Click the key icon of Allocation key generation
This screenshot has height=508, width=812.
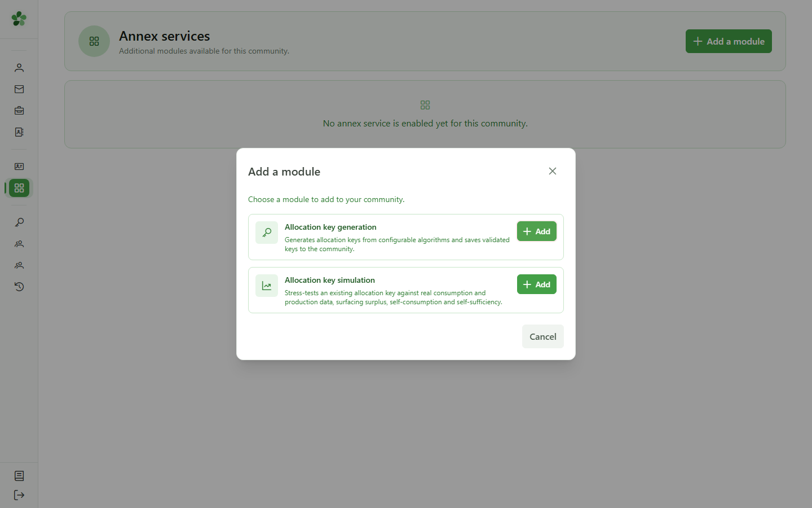point(267,233)
